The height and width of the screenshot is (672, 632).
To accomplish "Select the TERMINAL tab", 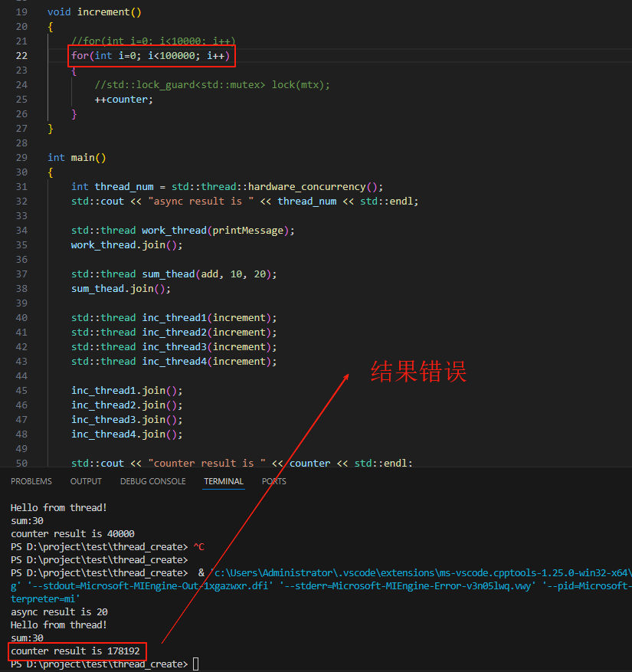I will point(224,481).
